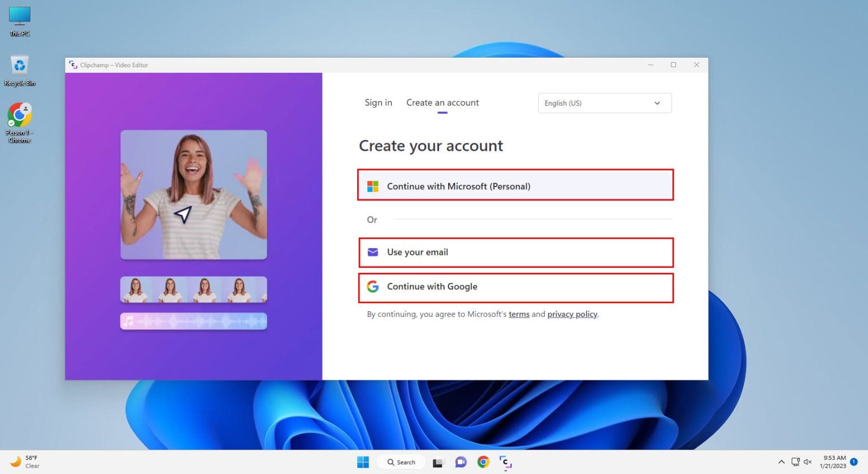
Task: Click the Google G icon on the sign-up option
Action: tap(373, 286)
